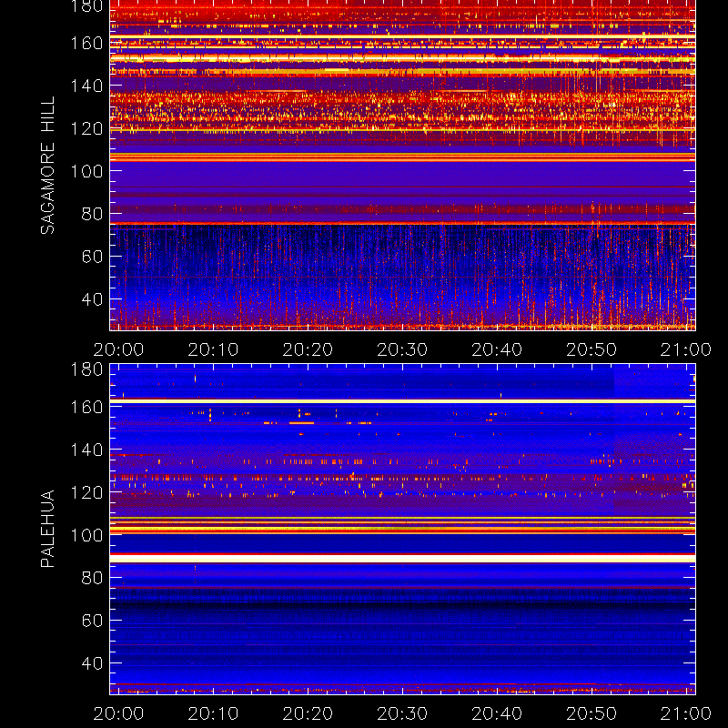Click 20:20 time label under Palehua plot
Image resolution: width=728 pixels, height=728 pixels.
[308, 713]
